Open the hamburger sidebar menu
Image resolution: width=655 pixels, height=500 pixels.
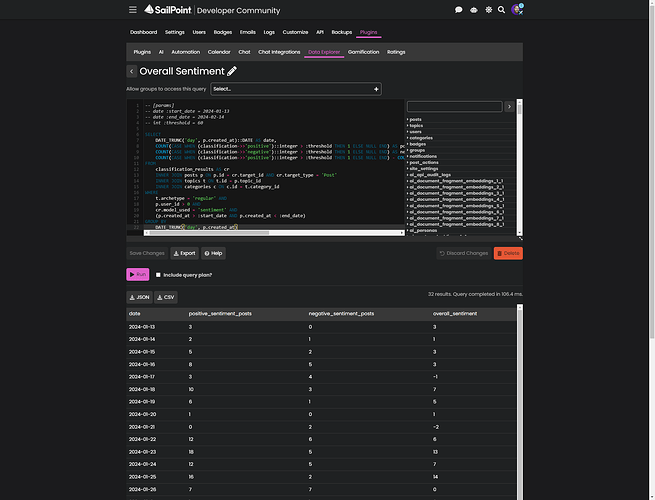(132, 10)
